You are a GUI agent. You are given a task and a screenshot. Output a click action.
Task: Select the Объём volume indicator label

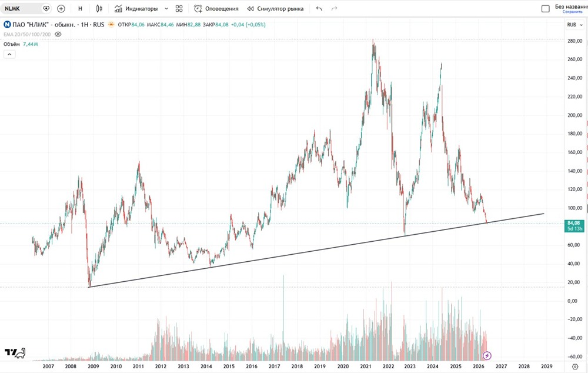(x=12, y=44)
